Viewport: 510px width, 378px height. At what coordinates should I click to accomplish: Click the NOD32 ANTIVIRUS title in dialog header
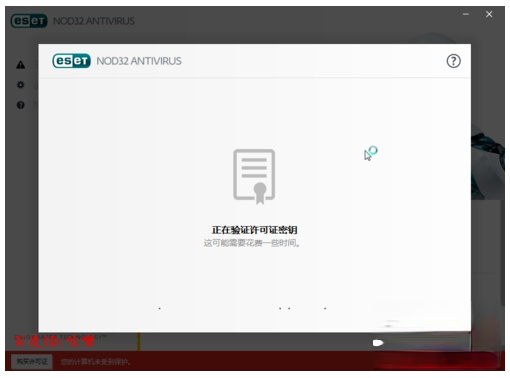pyautogui.click(x=139, y=61)
